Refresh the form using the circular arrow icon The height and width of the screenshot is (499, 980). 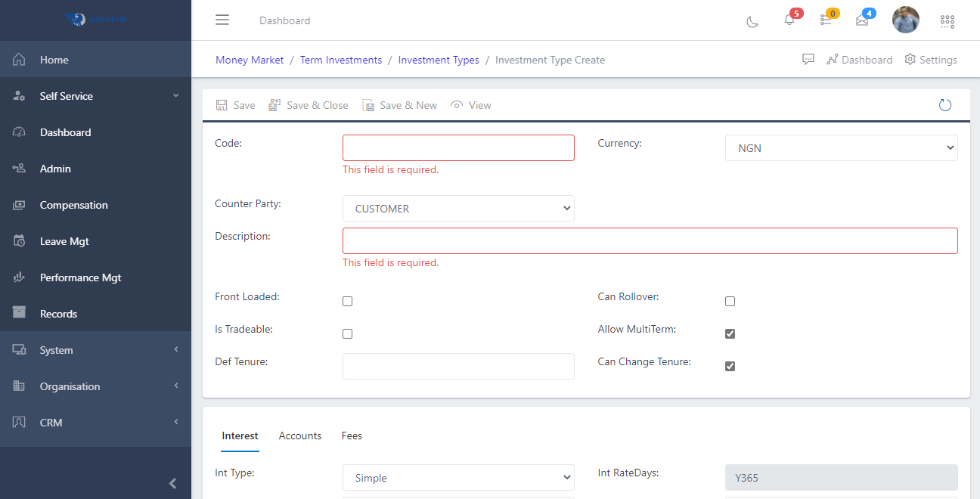(x=944, y=105)
